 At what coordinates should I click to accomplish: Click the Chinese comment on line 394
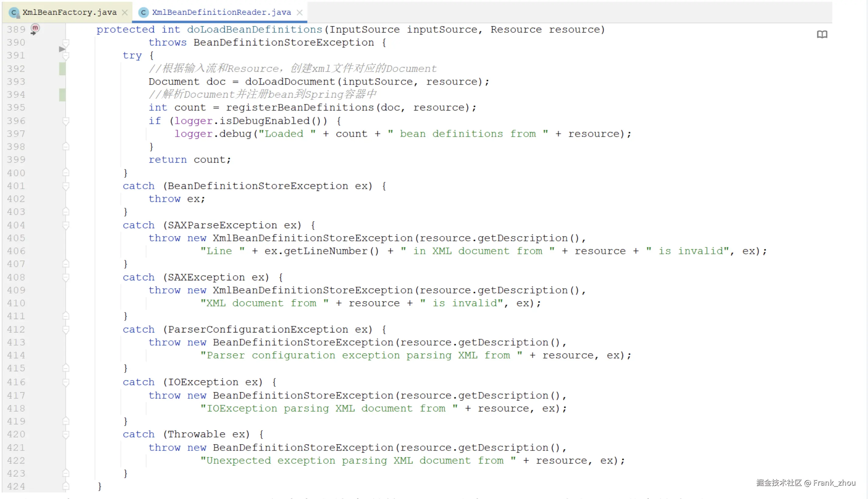263,95
